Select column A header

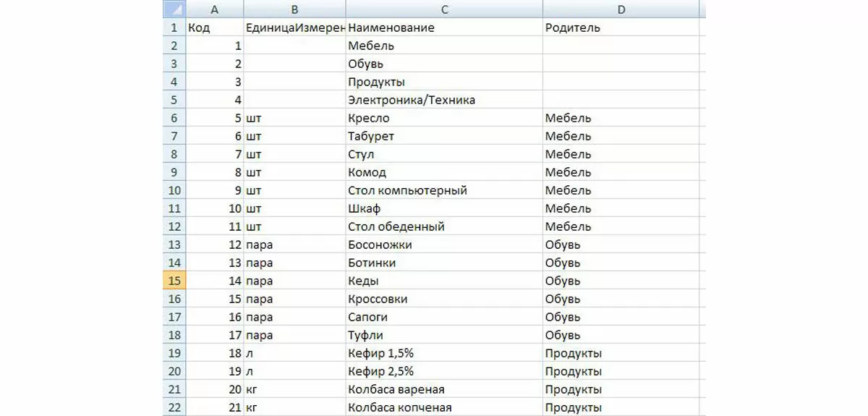pyautogui.click(x=215, y=9)
